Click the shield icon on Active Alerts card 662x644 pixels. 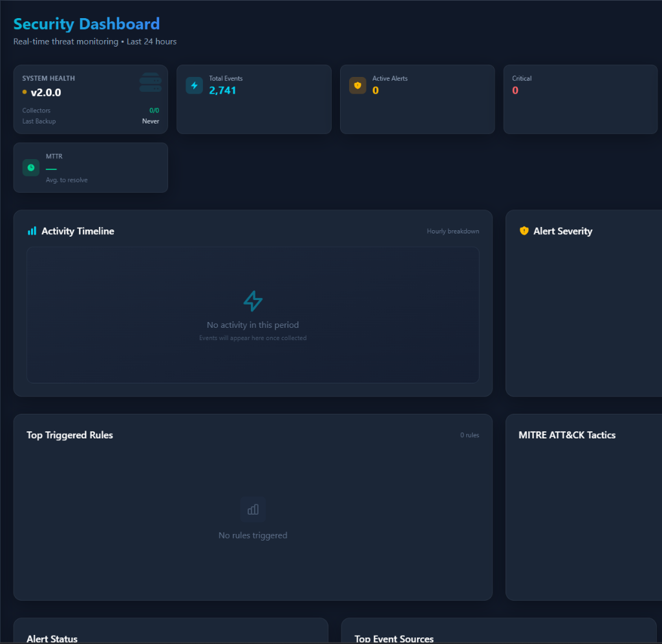coord(358,85)
